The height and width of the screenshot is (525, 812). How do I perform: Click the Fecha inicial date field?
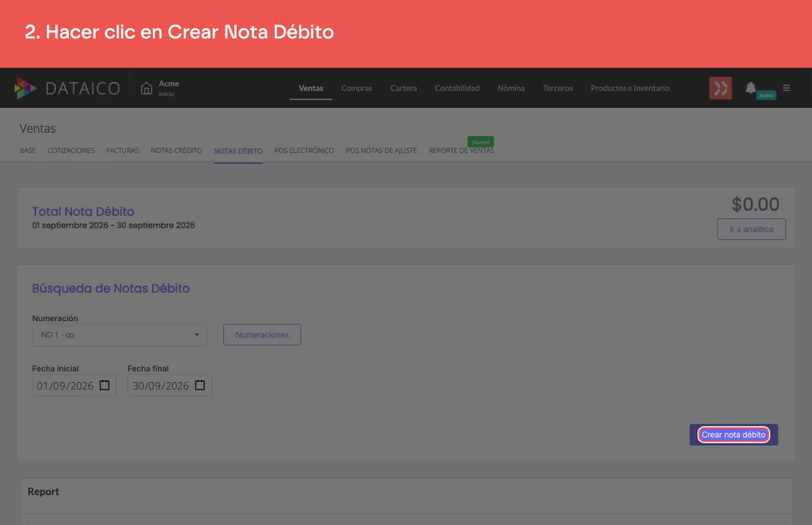(x=74, y=385)
